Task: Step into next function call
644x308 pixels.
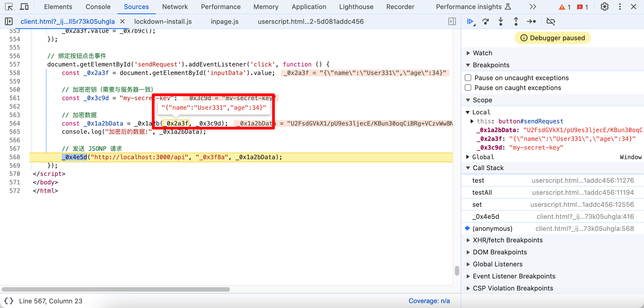Action: [x=500, y=21]
